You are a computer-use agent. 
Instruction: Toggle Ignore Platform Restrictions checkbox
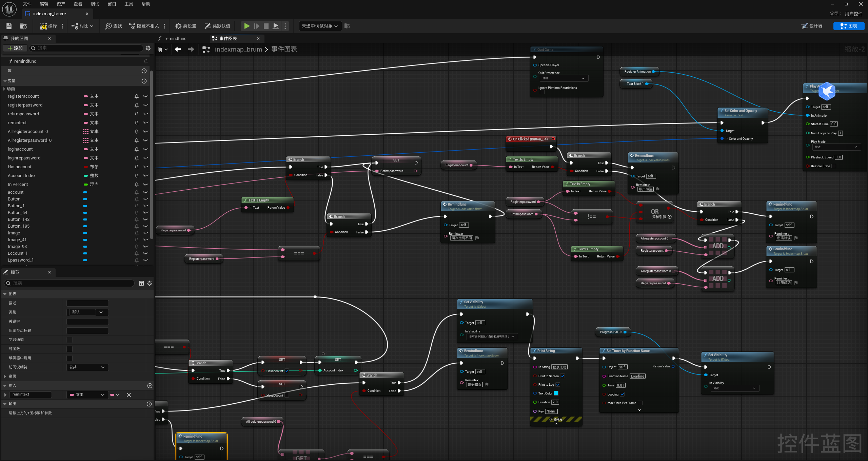pos(542,92)
